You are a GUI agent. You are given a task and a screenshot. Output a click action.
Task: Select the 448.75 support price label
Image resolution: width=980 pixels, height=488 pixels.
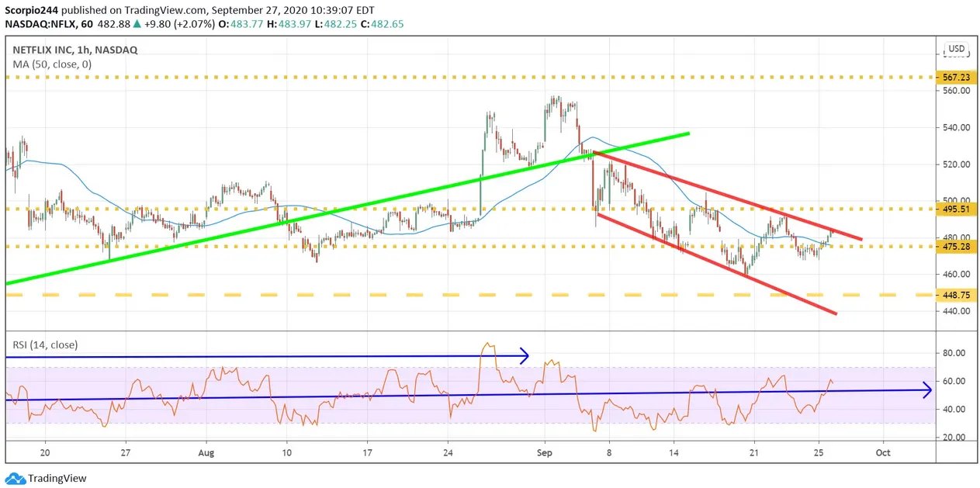pos(956,296)
